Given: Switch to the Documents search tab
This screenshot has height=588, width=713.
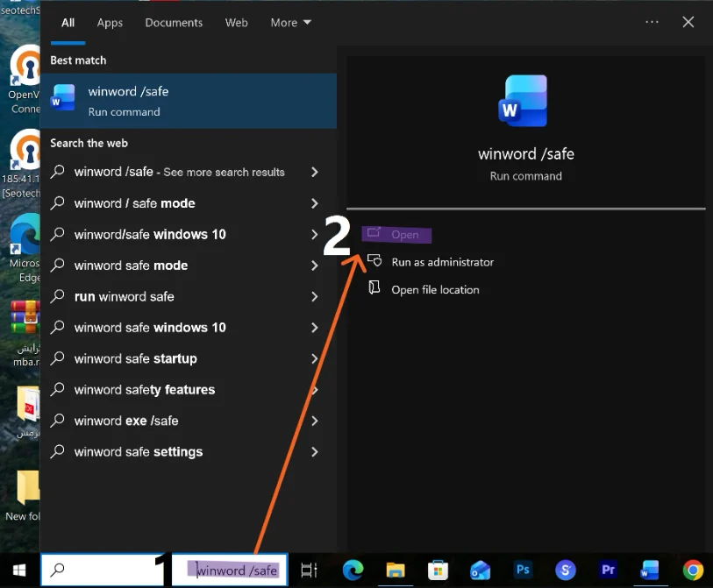Looking at the screenshot, I should pyautogui.click(x=174, y=23).
